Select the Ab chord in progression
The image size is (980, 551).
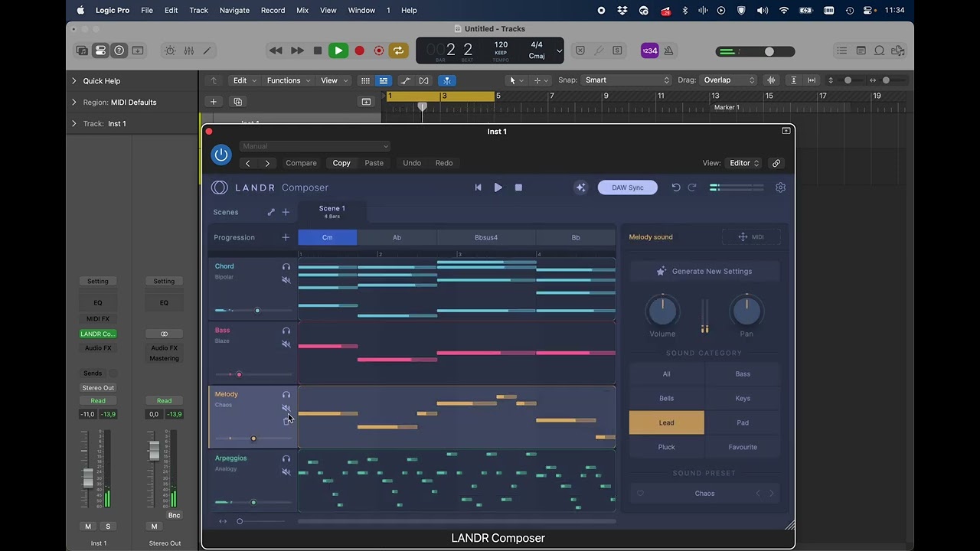click(397, 237)
